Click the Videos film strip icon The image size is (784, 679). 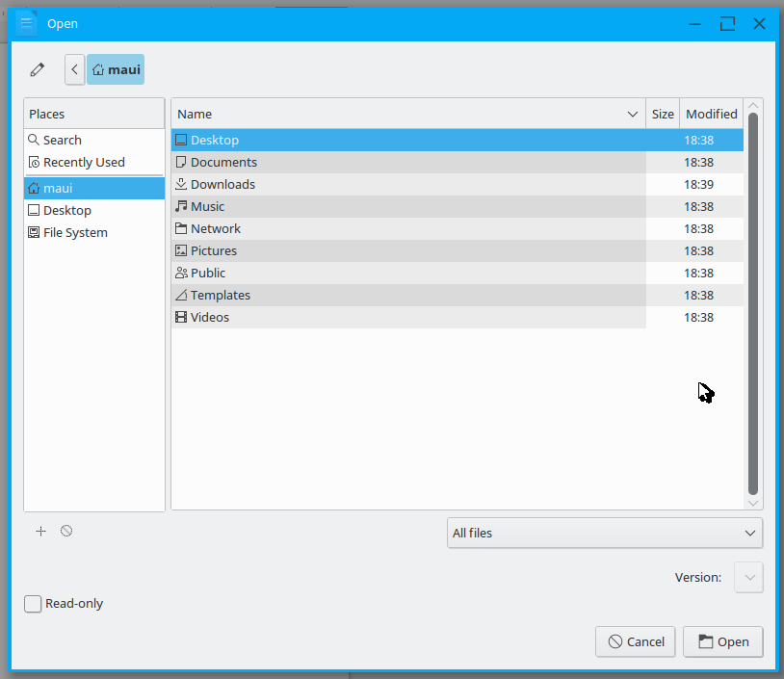(x=181, y=317)
